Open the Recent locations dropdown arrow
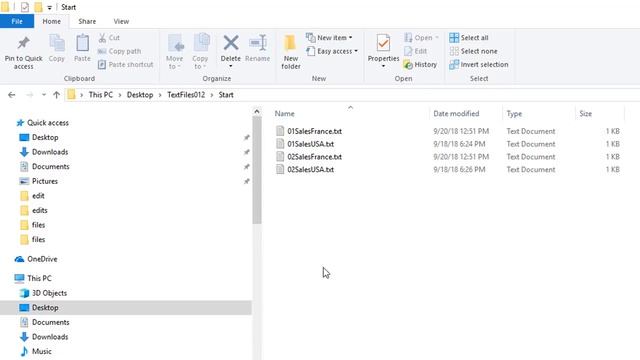 point(44,95)
